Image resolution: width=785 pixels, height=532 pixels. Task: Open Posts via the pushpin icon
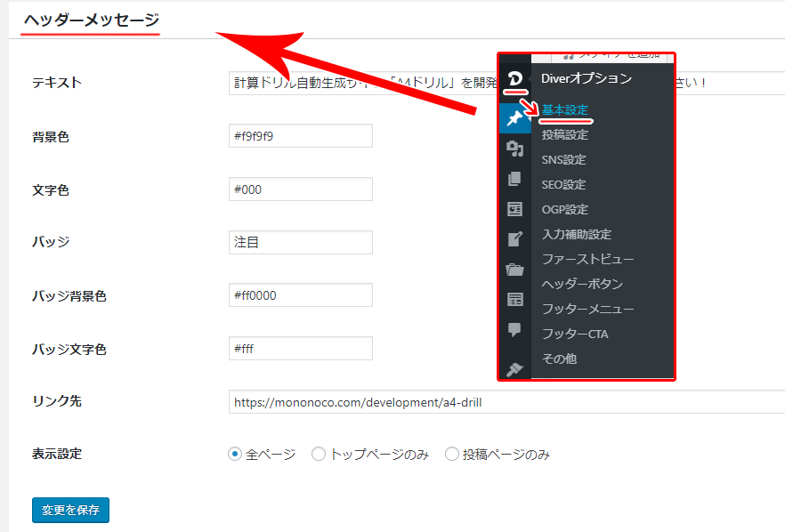(x=514, y=117)
